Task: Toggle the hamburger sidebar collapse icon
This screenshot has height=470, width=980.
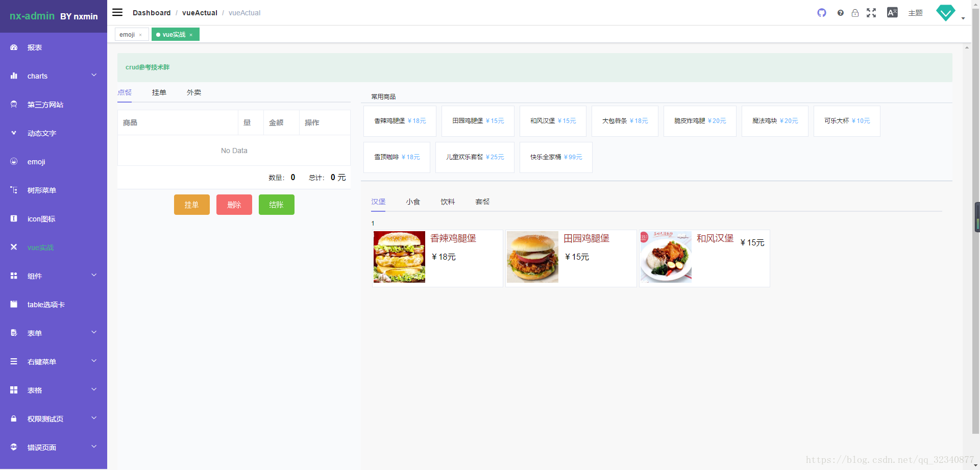Action: [117, 12]
